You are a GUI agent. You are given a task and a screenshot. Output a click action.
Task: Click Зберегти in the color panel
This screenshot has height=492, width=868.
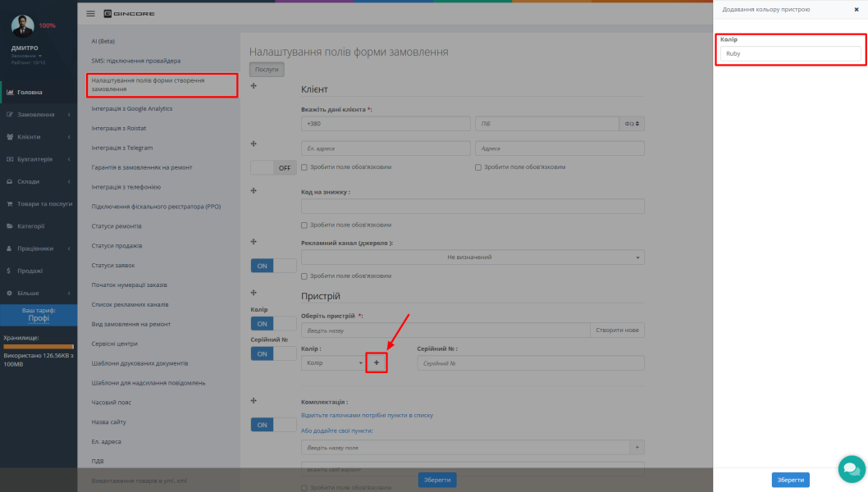click(791, 480)
